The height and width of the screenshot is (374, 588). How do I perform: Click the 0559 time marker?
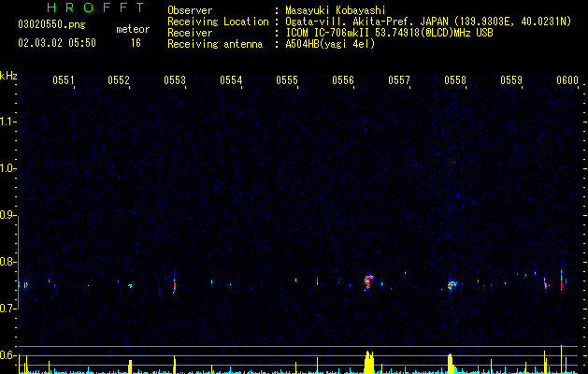click(x=511, y=80)
